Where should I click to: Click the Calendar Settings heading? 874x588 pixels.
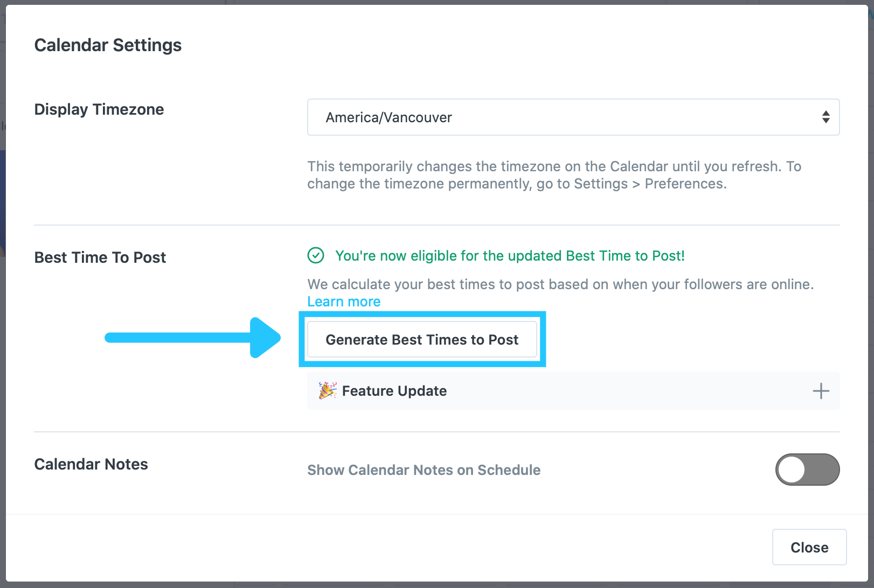108,45
